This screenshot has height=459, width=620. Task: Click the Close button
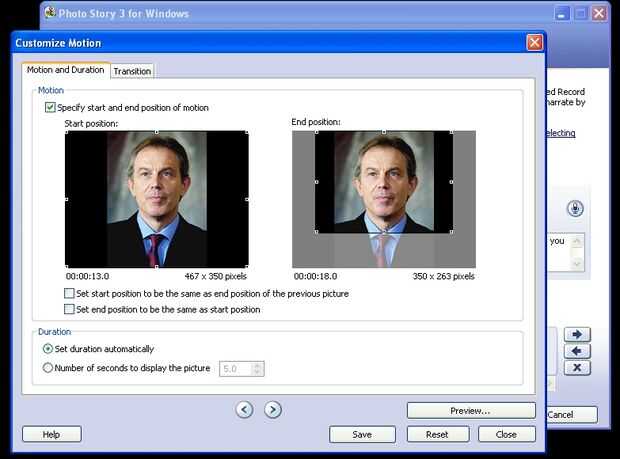[x=507, y=434]
